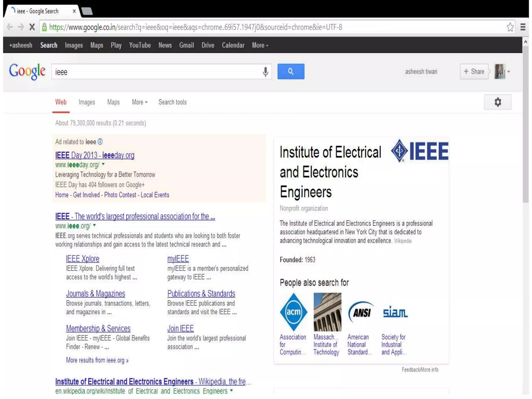This screenshot has height=399, width=532.
Task: Click Photo Contest ad sitelink
Action: 120,195
